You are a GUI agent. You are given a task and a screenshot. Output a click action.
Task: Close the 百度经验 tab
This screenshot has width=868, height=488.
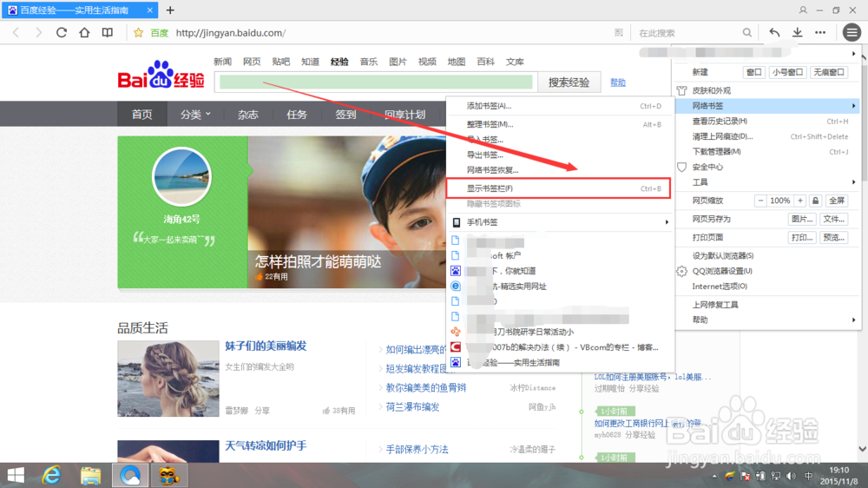click(150, 10)
